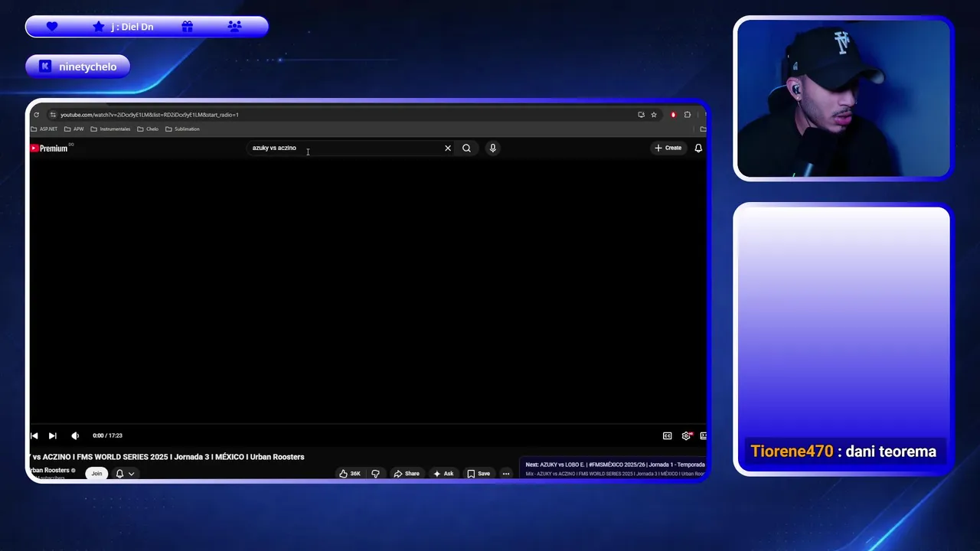Open YouTube notifications bell at top right
980x551 pixels.
pyautogui.click(x=698, y=148)
